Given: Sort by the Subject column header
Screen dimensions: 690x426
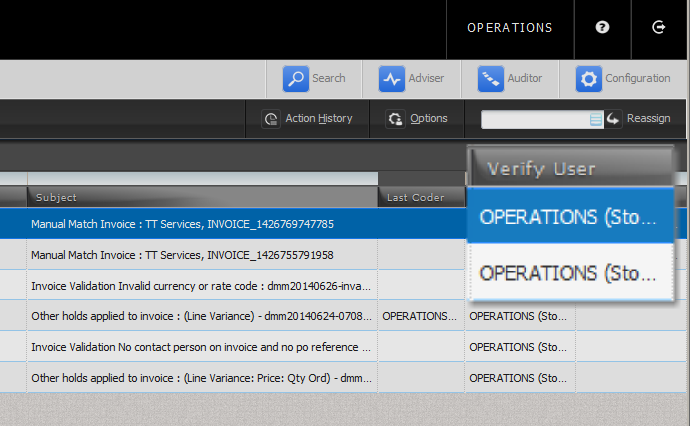Looking at the screenshot, I should (x=200, y=197).
